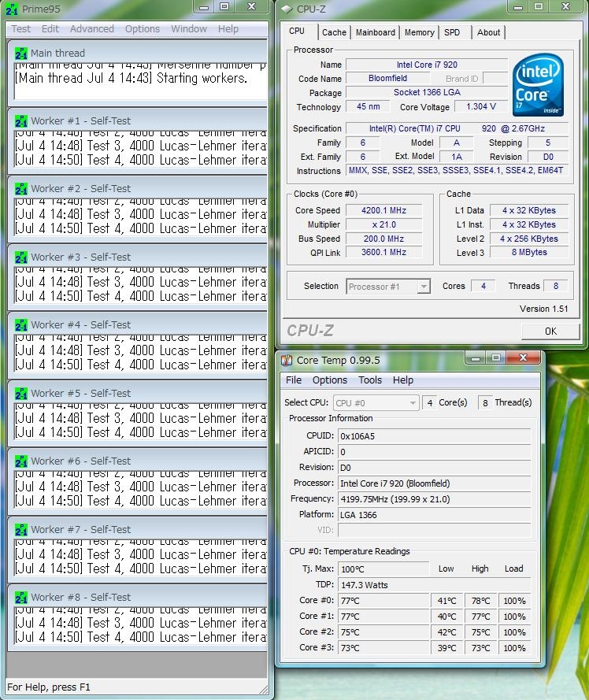Click the Prime95 window resize grip
The width and height of the screenshot is (589, 700).
[264, 691]
